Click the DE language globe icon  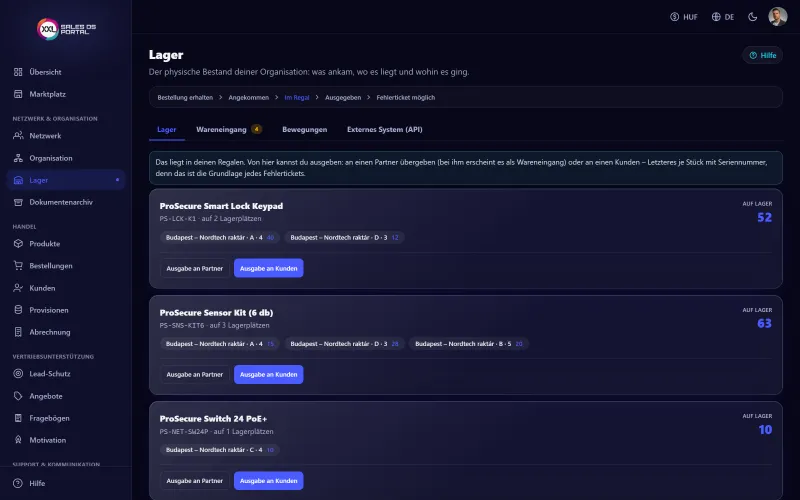(716, 17)
